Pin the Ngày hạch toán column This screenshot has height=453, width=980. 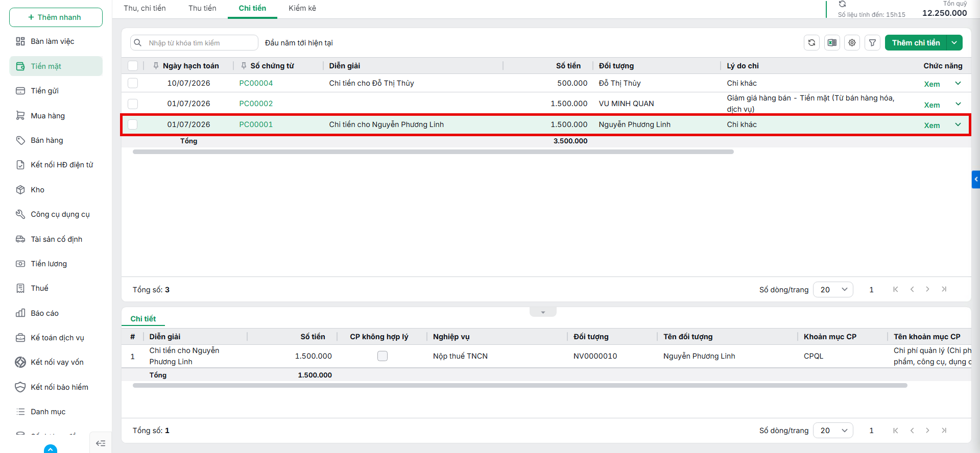pyautogui.click(x=156, y=66)
